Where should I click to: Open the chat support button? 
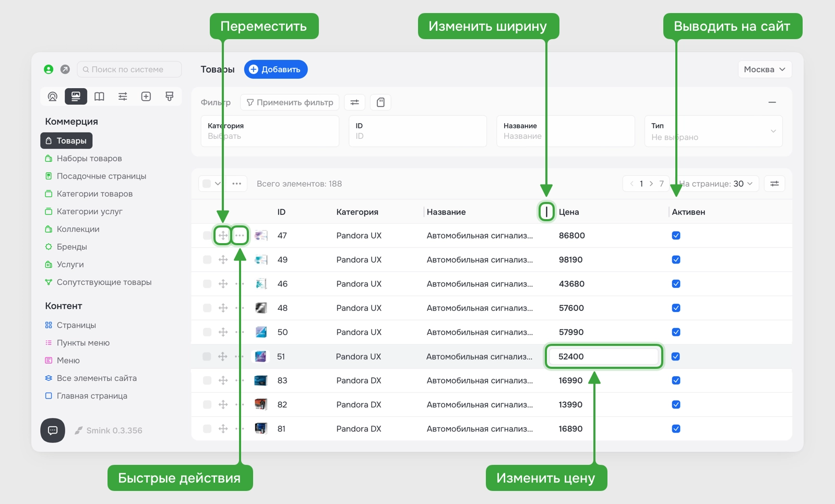click(53, 430)
